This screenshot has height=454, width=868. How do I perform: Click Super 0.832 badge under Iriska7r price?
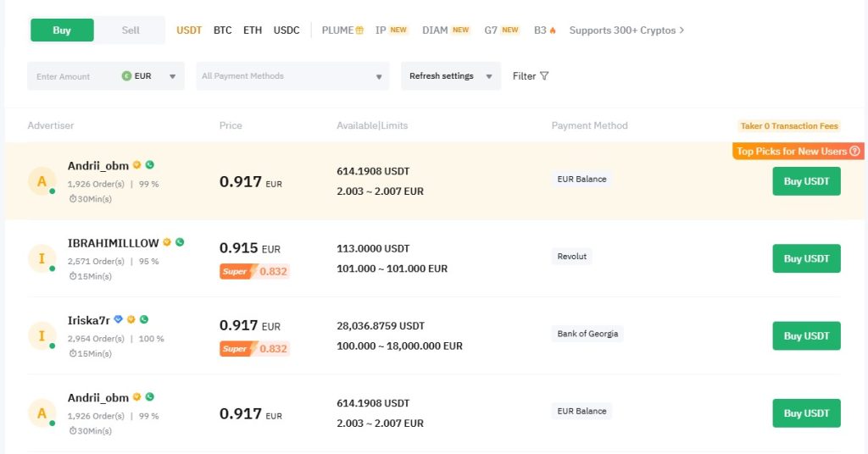(x=254, y=349)
